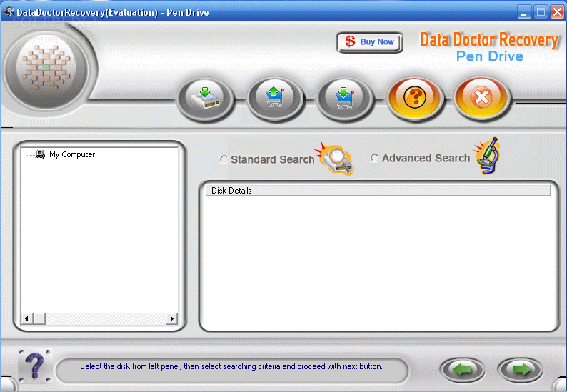Click the hint text starting 'Select the disk'

231,366
